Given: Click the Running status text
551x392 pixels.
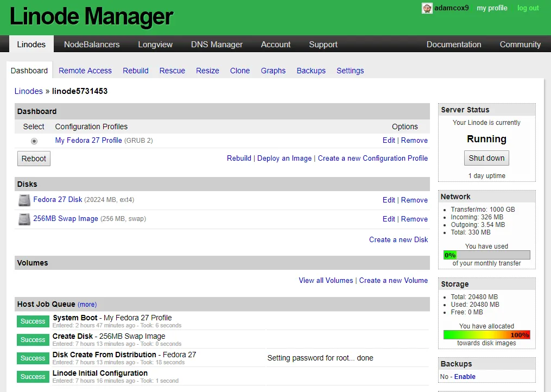Looking at the screenshot, I should click(x=486, y=139).
